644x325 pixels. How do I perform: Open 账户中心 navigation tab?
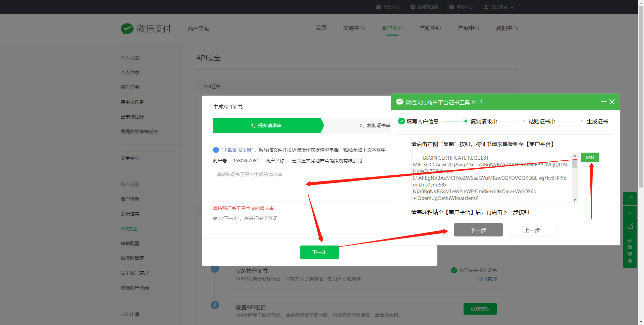coord(392,28)
